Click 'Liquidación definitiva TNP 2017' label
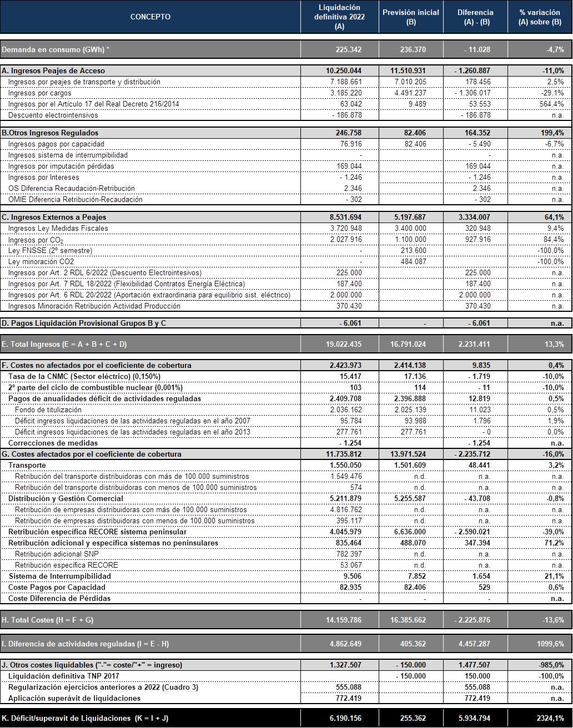 coord(64,676)
